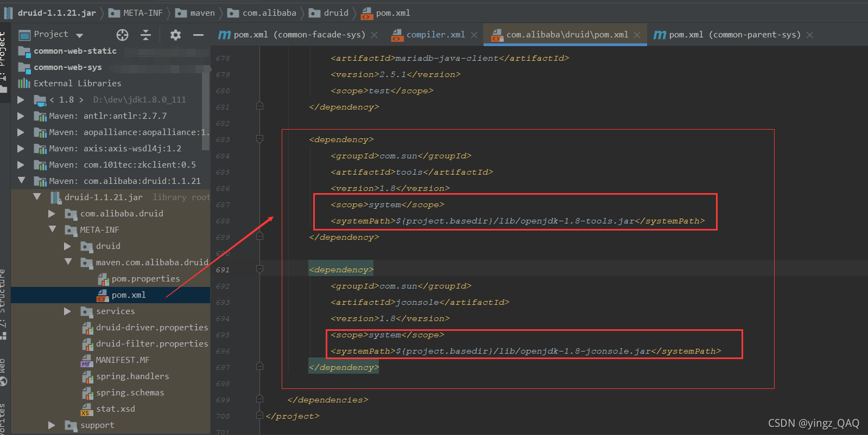This screenshot has height=435, width=868.
Task: Open Project panel settings gear
Action: 175,35
